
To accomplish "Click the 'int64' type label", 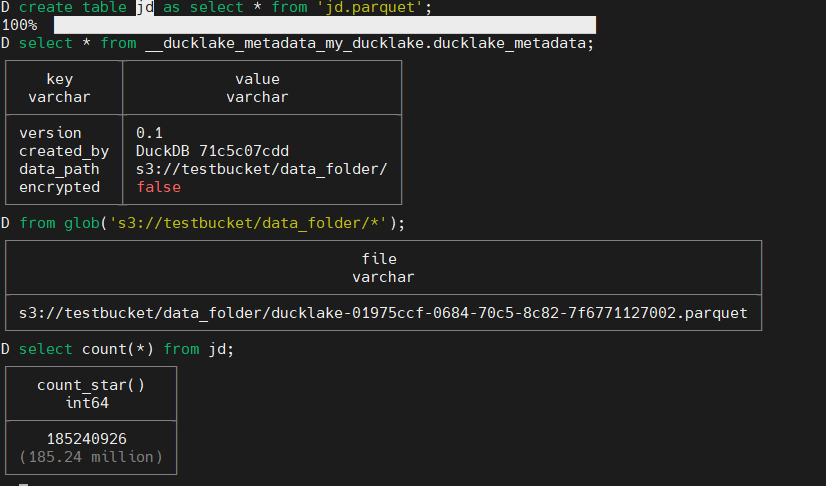I will (x=87, y=403).
